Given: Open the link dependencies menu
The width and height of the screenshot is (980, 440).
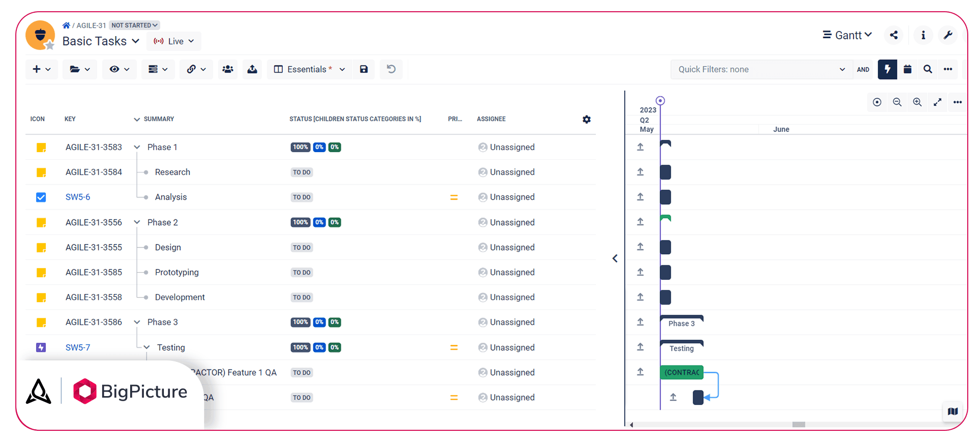Looking at the screenshot, I should click(196, 69).
